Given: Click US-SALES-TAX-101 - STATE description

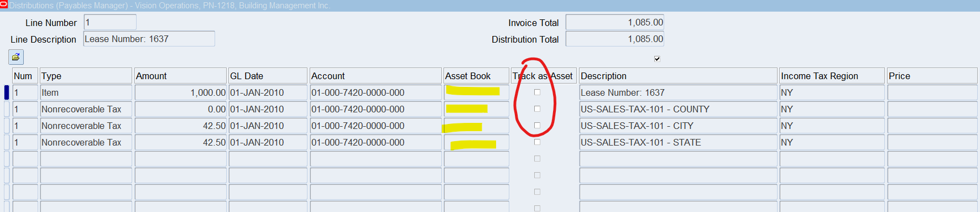Looking at the screenshot, I should 679,142.
